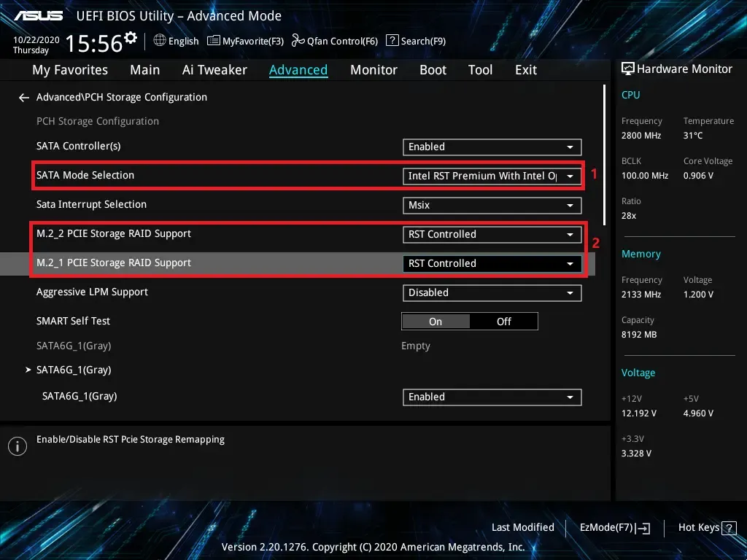Switch to the Boot tab

(x=433, y=70)
